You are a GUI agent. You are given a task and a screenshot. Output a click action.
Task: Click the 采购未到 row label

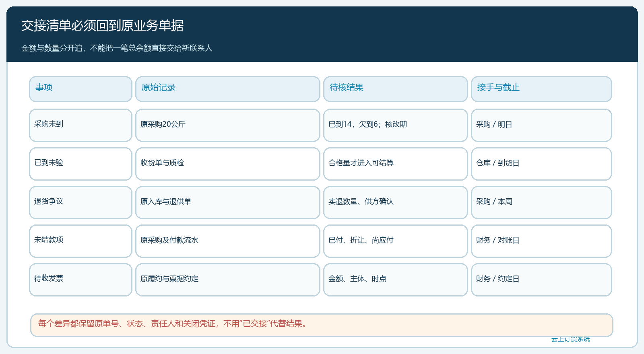tap(80, 125)
